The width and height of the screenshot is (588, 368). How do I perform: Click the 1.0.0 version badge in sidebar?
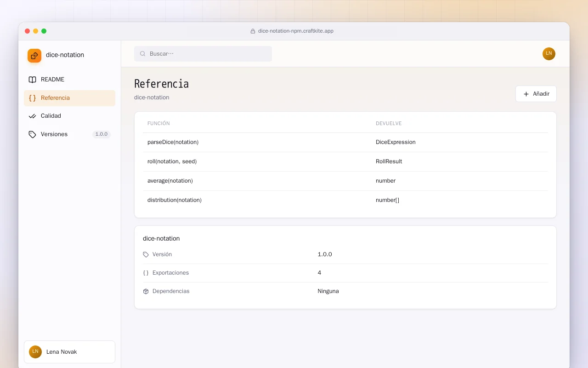point(102,134)
